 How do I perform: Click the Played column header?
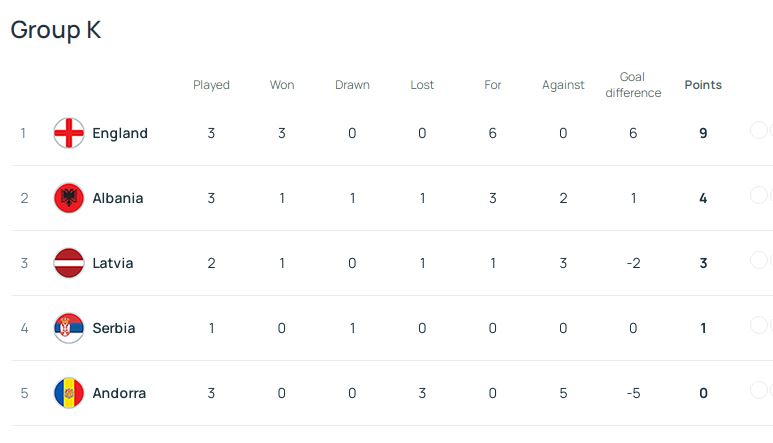coord(211,85)
